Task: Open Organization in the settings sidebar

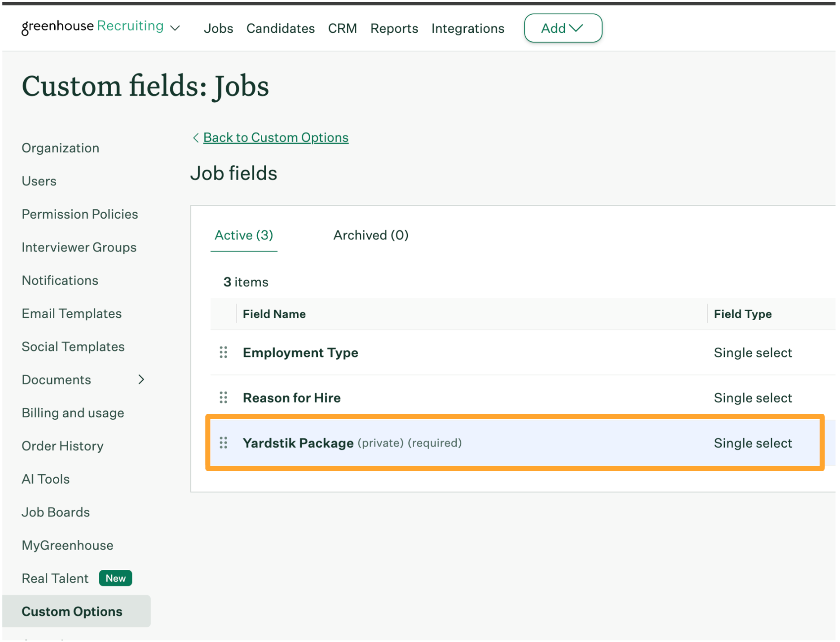Action: 61,148
